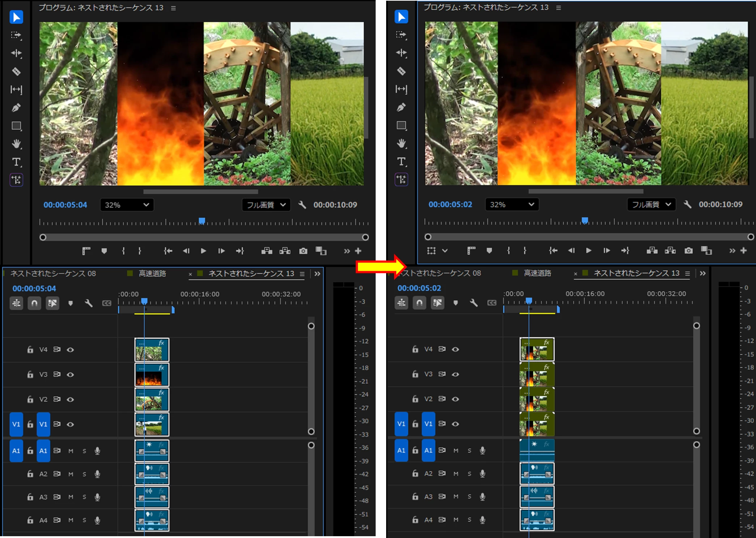Choose the Type tool in left toolbar
Viewport: 756px width, 538px height.
16,162
